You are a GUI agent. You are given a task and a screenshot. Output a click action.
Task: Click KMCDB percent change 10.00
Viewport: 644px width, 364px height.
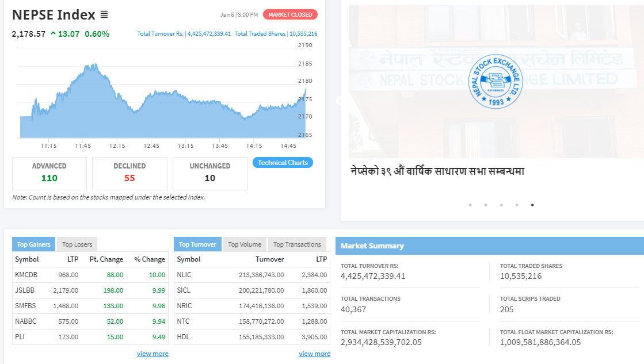(157, 275)
